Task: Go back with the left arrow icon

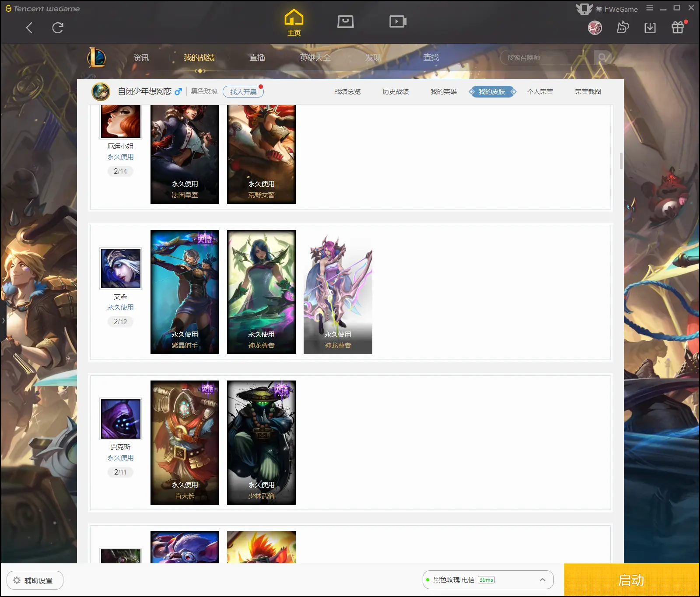Action: [x=29, y=28]
